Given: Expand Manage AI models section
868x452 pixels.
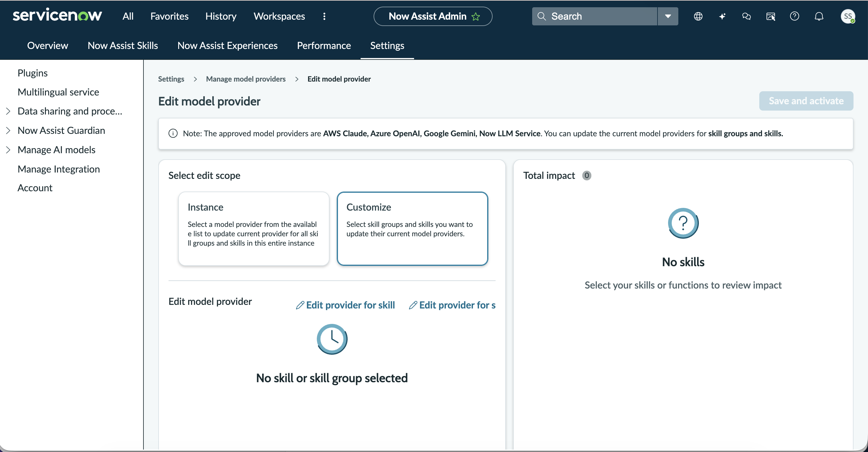Looking at the screenshot, I should 8,150.
